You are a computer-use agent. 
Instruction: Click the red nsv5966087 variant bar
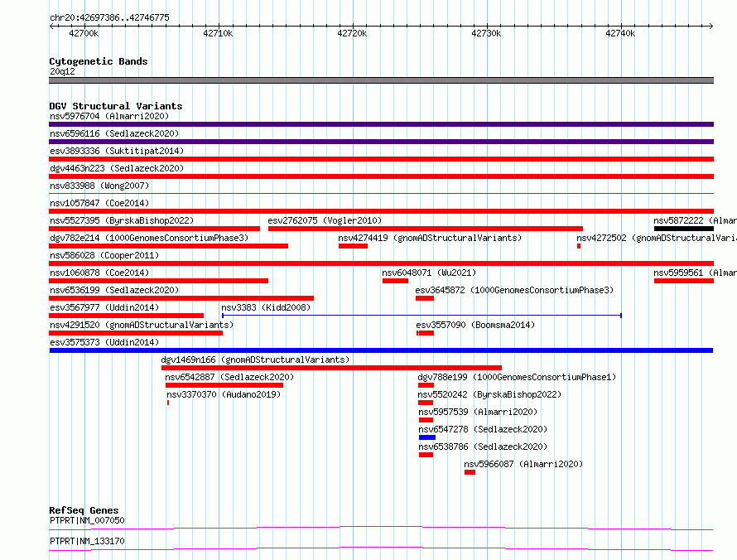coord(470,472)
